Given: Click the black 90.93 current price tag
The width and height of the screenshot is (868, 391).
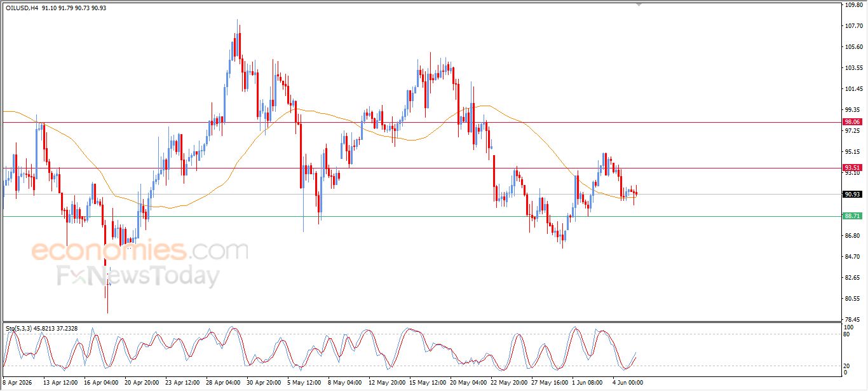Looking at the screenshot, I should click(x=852, y=195).
